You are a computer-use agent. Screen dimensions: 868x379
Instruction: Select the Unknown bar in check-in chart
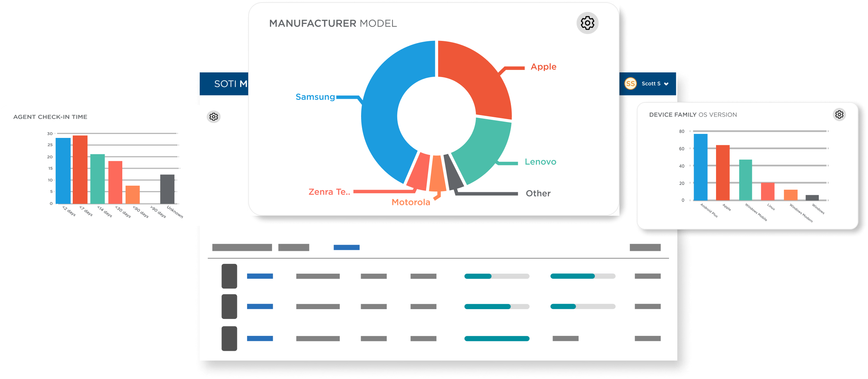[167, 189]
